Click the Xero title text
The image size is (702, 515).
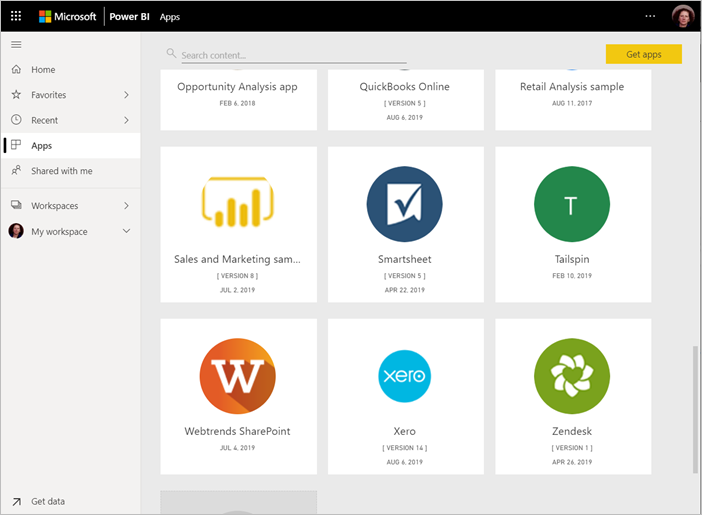point(405,431)
